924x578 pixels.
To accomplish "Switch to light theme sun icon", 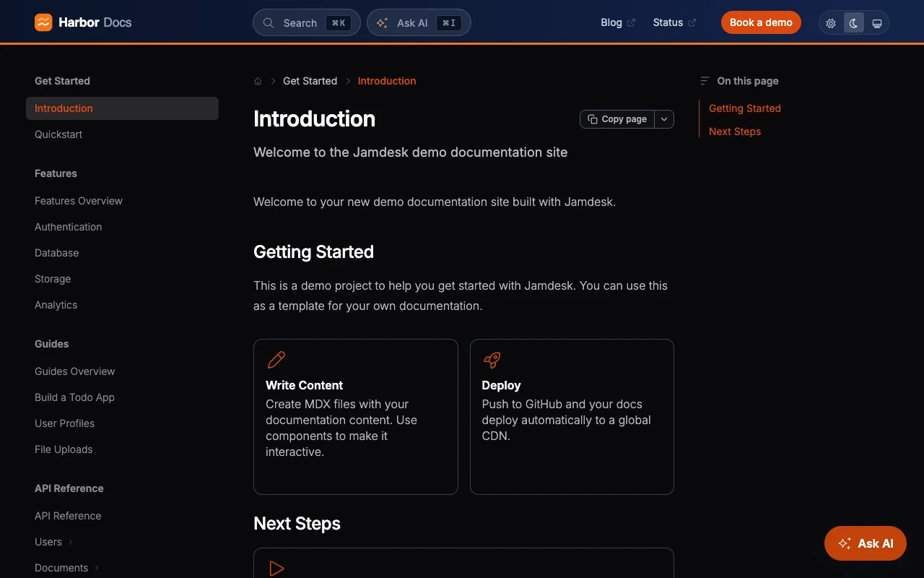I will pos(831,23).
